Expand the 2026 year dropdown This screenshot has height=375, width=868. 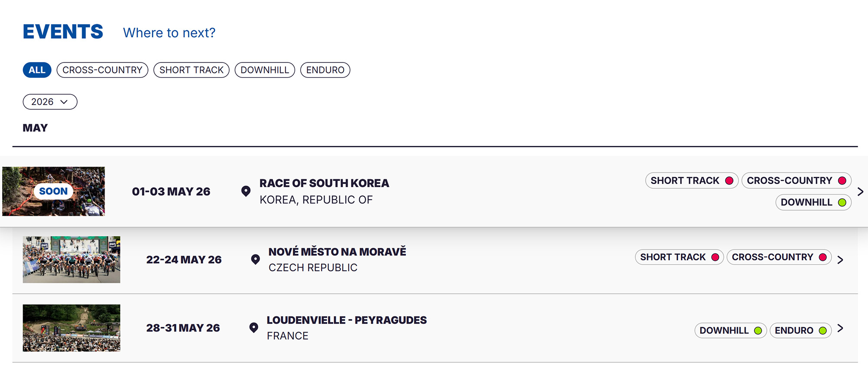(x=50, y=102)
